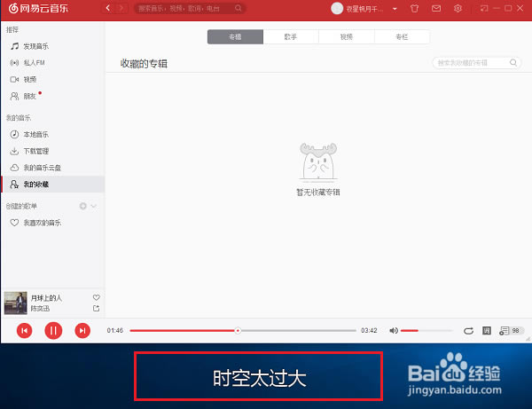Screen dimensions: 532x409
Task: Switch to the 视频 tab
Action: pyautogui.click(x=347, y=36)
